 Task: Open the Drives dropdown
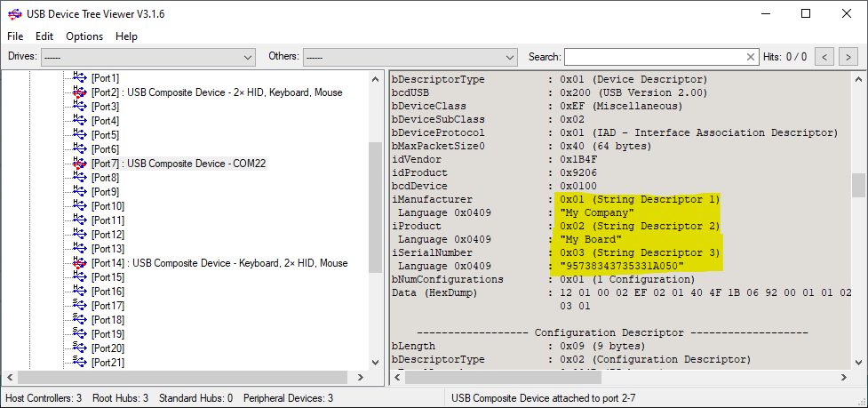[x=148, y=57]
